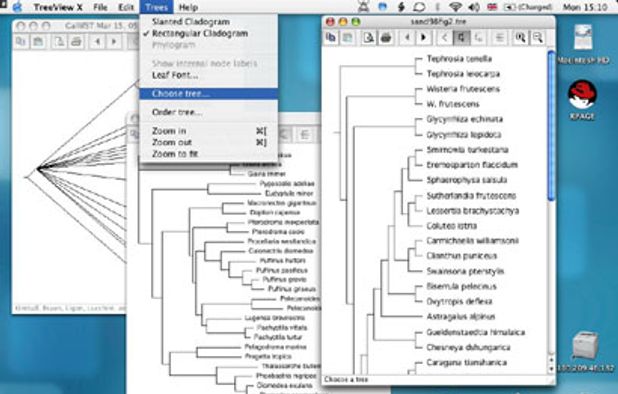Click the speech bubble icon in menu bar

pos(419,7)
